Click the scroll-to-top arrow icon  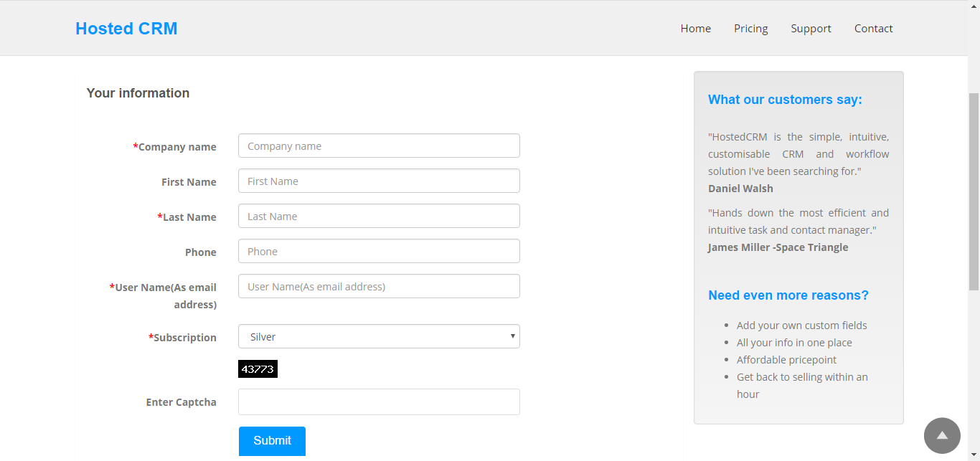click(942, 436)
